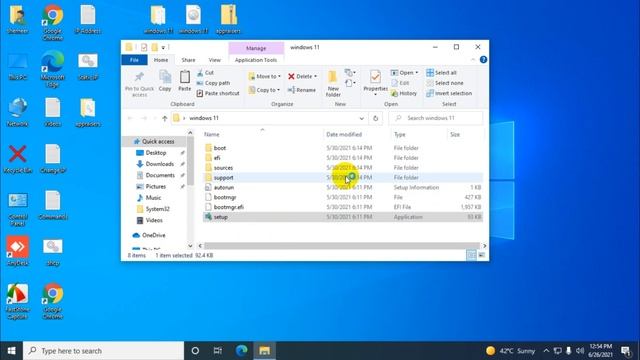Viewport: 640px width, 360px height.
Task: Click the blue Help question mark icon
Action: 483,60
